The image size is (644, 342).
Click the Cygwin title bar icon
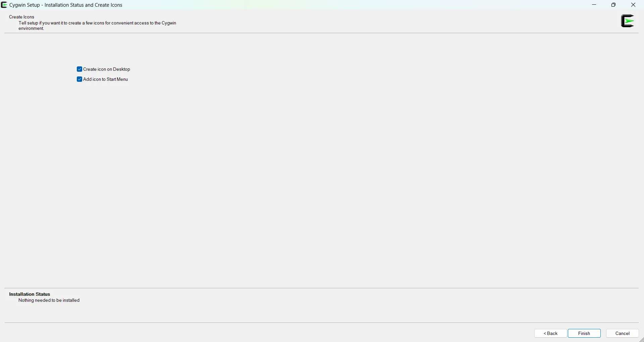(4, 5)
